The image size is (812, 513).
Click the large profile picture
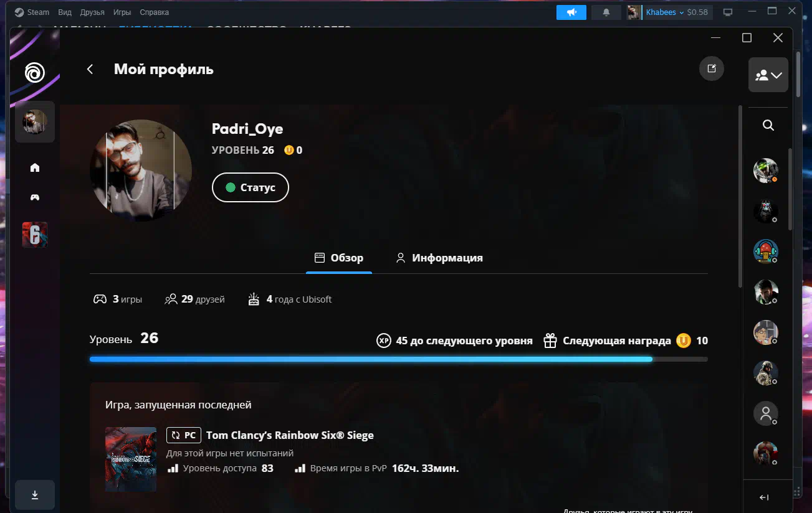pyautogui.click(x=141, y=171)
